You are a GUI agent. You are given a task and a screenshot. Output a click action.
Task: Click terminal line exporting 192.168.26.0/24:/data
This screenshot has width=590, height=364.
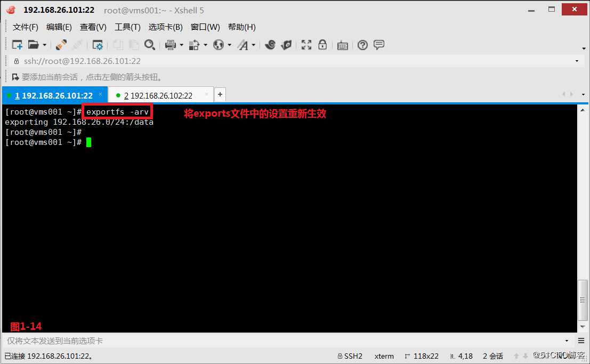(79, 122)
